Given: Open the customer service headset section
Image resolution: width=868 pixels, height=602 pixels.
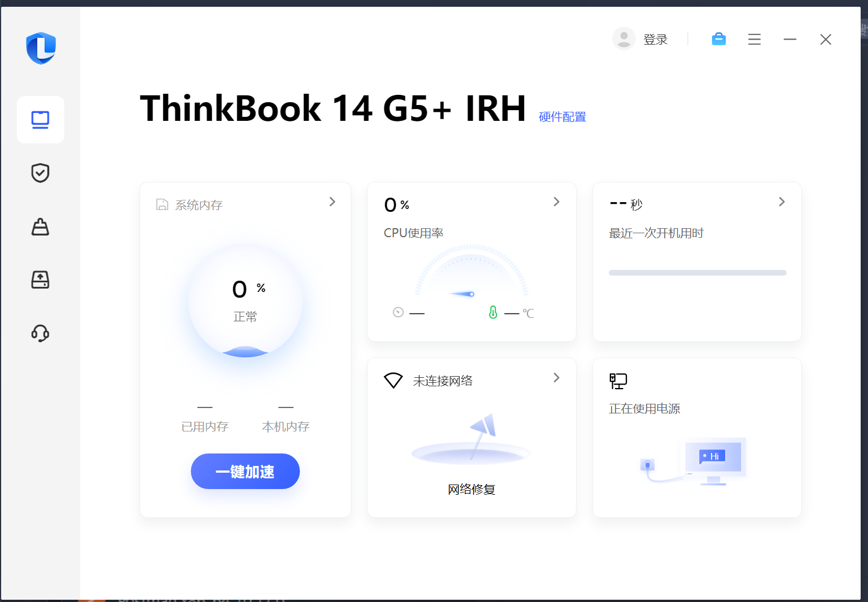Looking at the screenshot, I should click(41, 333).
